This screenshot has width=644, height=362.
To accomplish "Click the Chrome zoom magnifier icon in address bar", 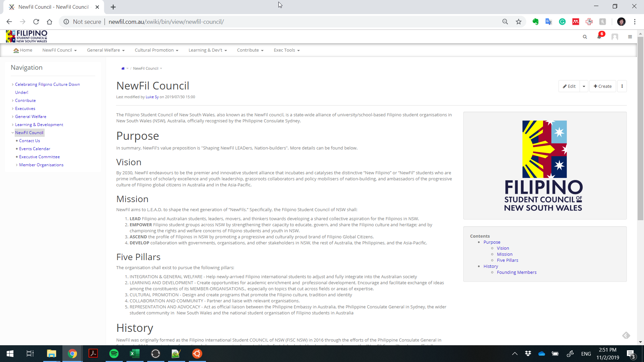I will [505, 22].
